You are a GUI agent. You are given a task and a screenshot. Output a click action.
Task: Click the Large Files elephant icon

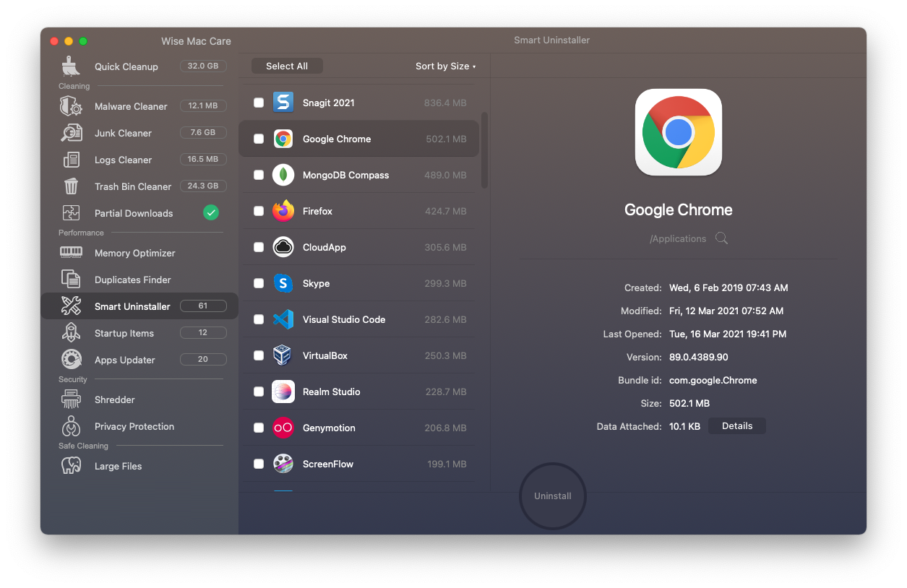point(71,466)
